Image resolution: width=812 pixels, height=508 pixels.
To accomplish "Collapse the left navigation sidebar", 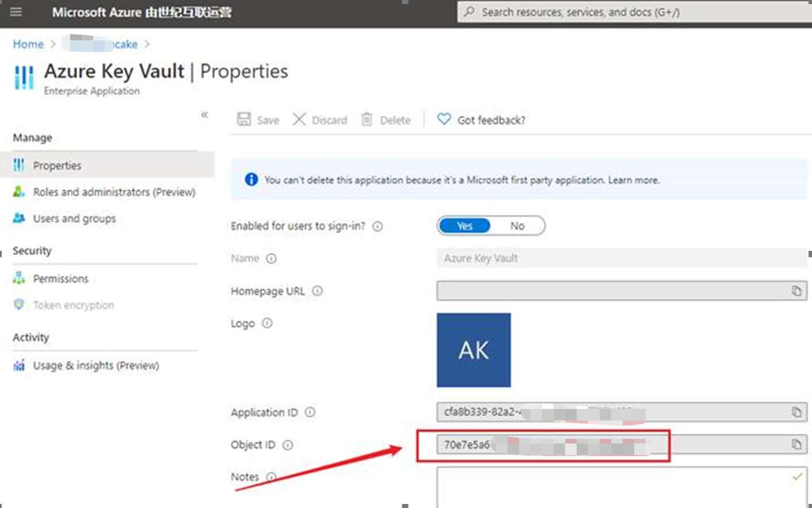I will (204, 115).
